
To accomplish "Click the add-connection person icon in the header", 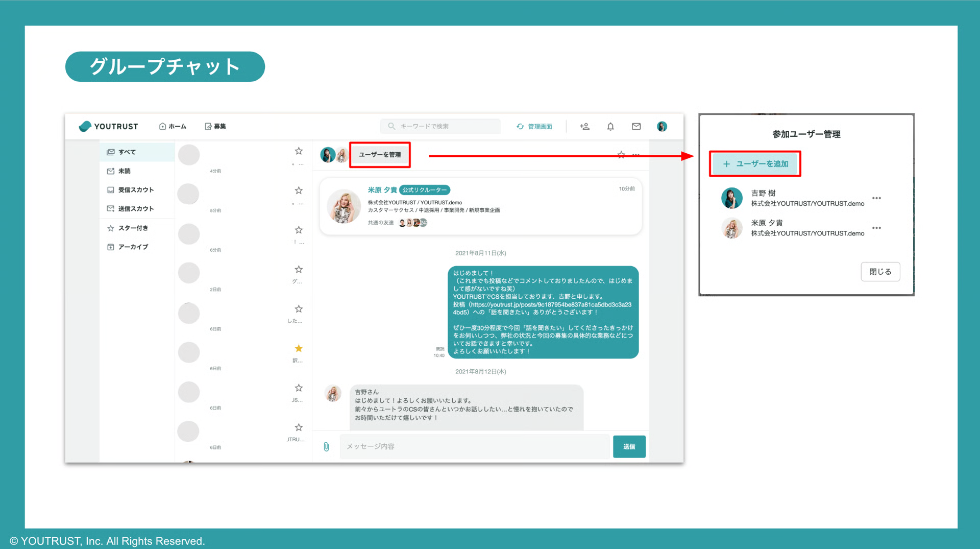I will tap(585, 126).
